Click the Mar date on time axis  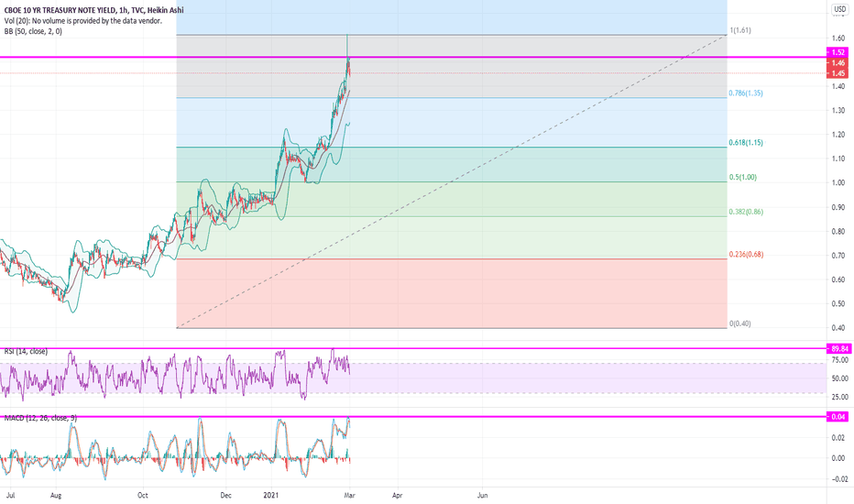(x=350, y=495)
